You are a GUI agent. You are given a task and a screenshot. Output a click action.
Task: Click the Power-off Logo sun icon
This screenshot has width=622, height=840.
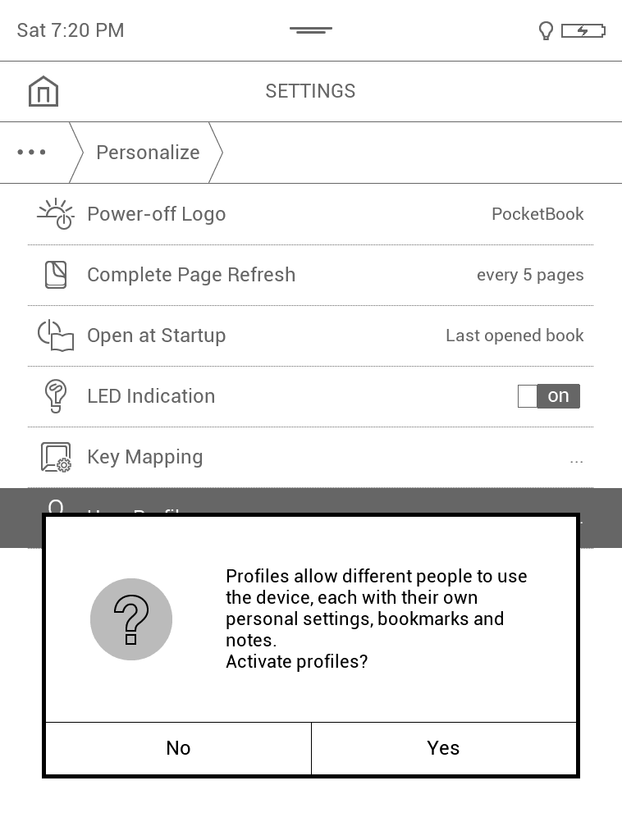56,214
